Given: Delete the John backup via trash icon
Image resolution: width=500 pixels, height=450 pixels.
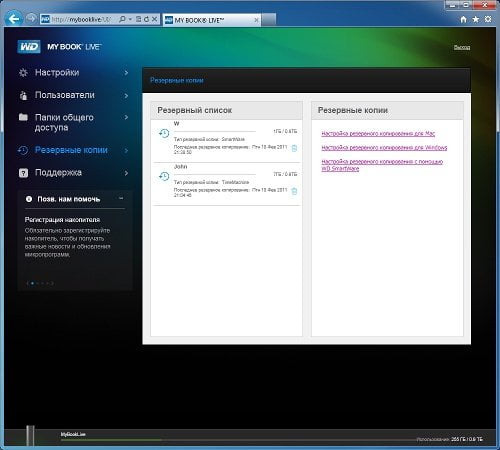Looking at the screenshot, I should [x=294, y=191].
